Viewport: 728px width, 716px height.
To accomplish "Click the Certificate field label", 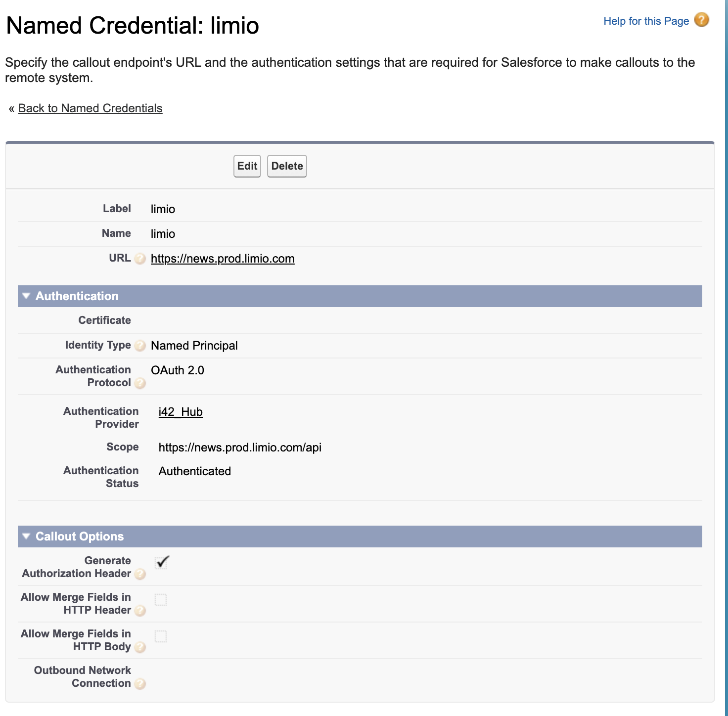I will (105, 320).
